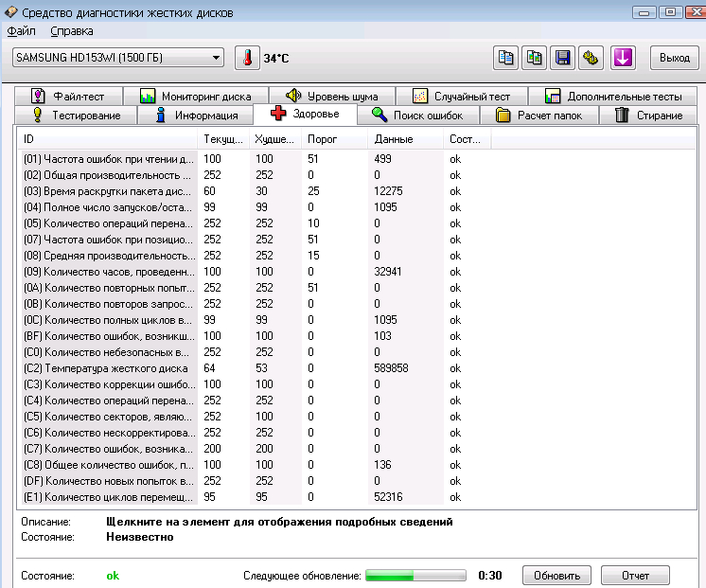Click the Выход button
This screenshot has height=588, width=706.
(x=675, y=58)
